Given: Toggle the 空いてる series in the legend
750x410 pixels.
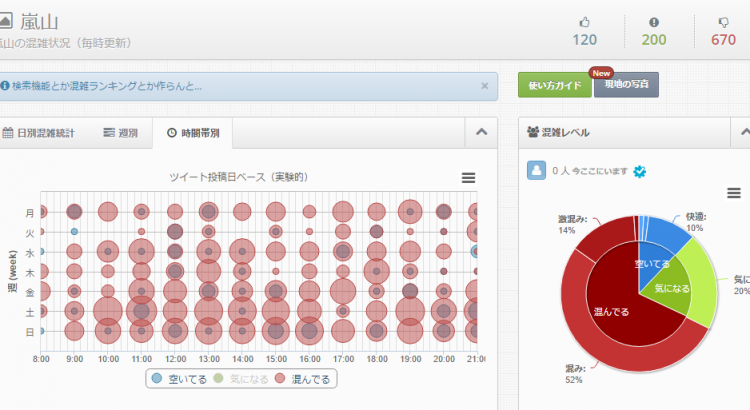Looking at the screenshot, I should [x=179, y=379].
